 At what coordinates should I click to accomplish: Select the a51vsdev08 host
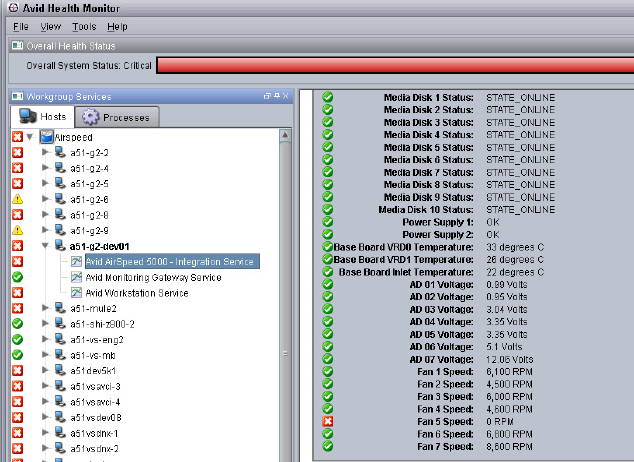click(x=96, y=418)
